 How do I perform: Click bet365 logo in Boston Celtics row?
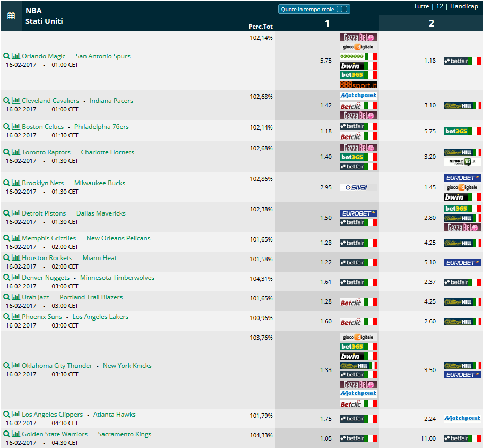pyautogui.click(x=462, y=131)
